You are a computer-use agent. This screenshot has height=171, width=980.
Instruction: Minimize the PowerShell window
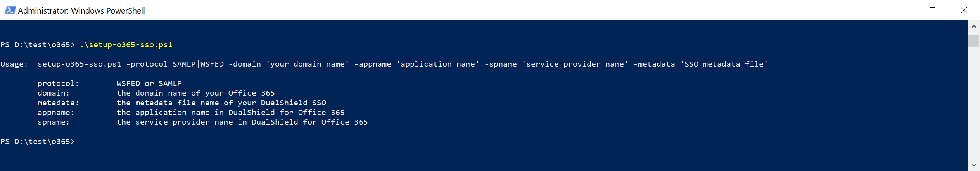click(x=901, y=10)
